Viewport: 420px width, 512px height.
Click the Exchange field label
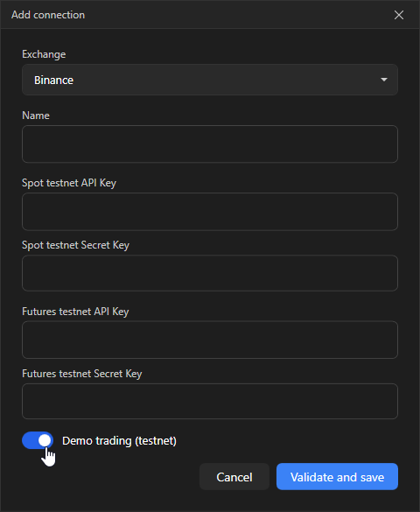click(44, 54)
